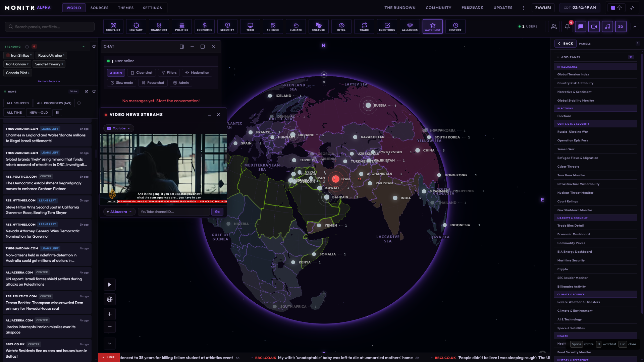Open the Settings tab
The width and height of the screenshot is (644, 362).
(x=153, y=8)
